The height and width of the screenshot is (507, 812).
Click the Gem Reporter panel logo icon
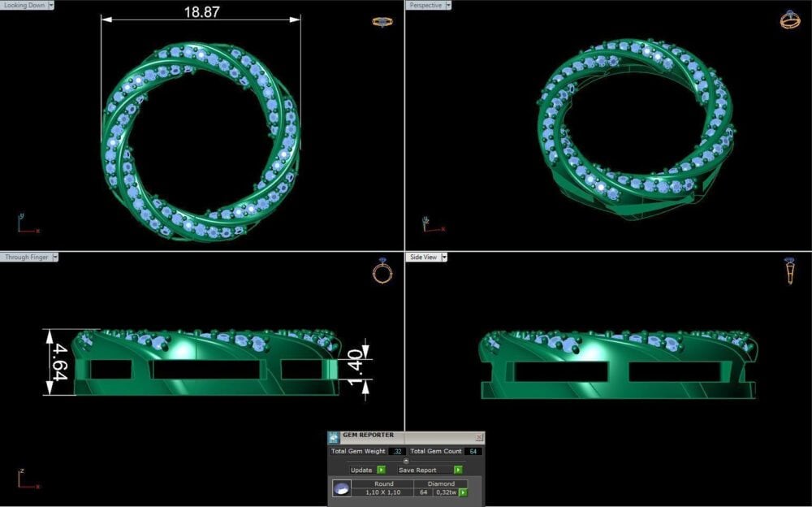pyautogui.click(x=334, y=437)
